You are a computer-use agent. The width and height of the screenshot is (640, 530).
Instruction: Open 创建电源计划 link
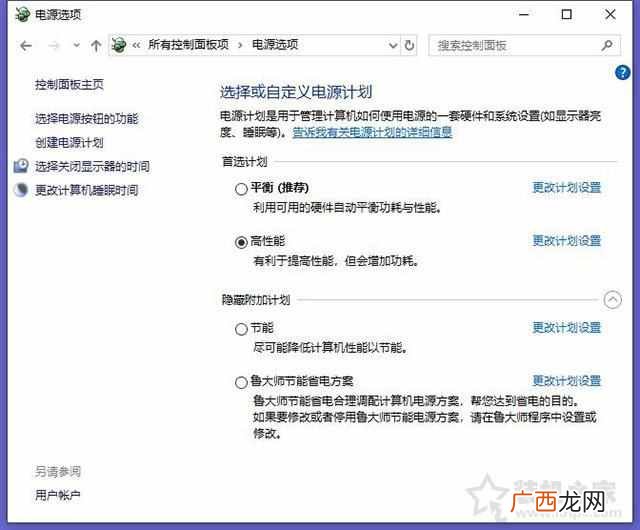tap(69, 143)
